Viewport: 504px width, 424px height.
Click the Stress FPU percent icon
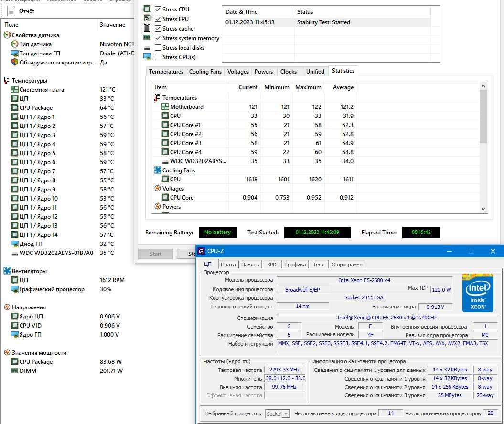[147, 18]
